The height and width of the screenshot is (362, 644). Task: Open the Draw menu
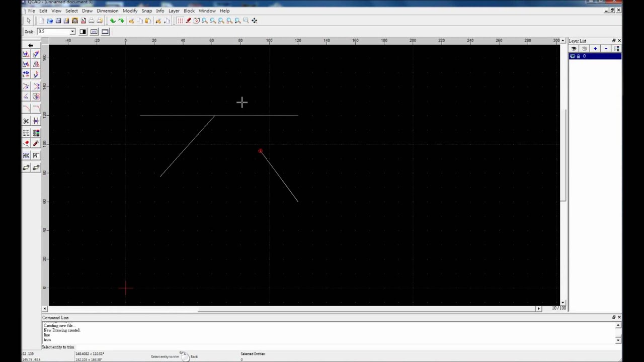tap(87, 11)
